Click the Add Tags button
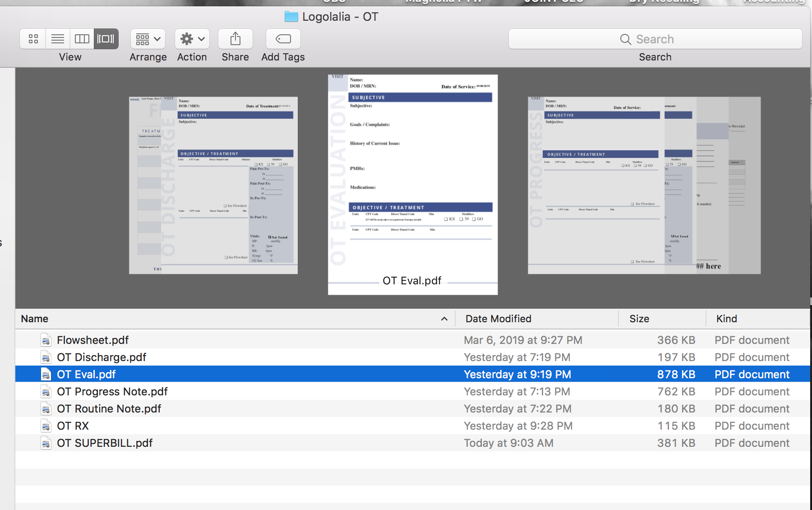The height and width of the screenshot is (510, 812). tap(283, 39)
